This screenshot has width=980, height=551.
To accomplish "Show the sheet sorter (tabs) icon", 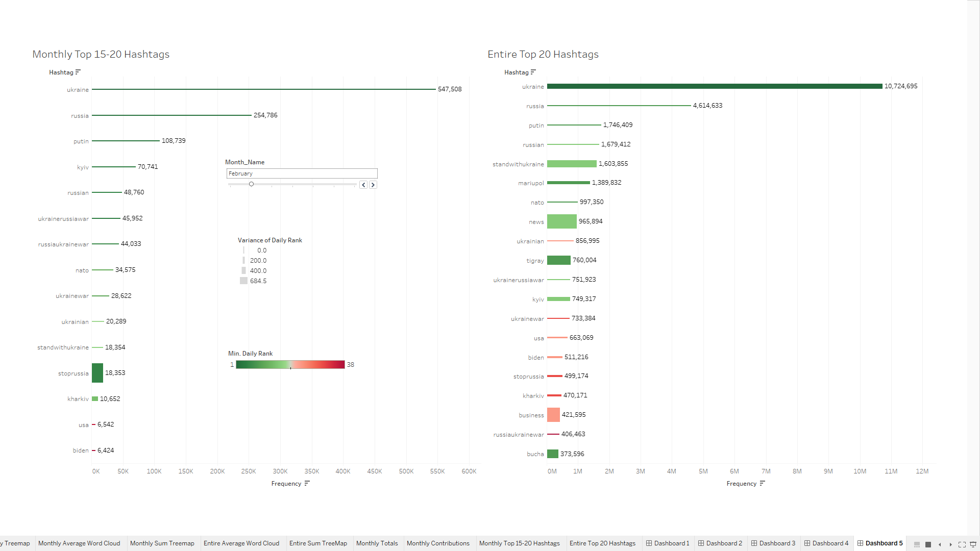I will click(x=928, y=544).
